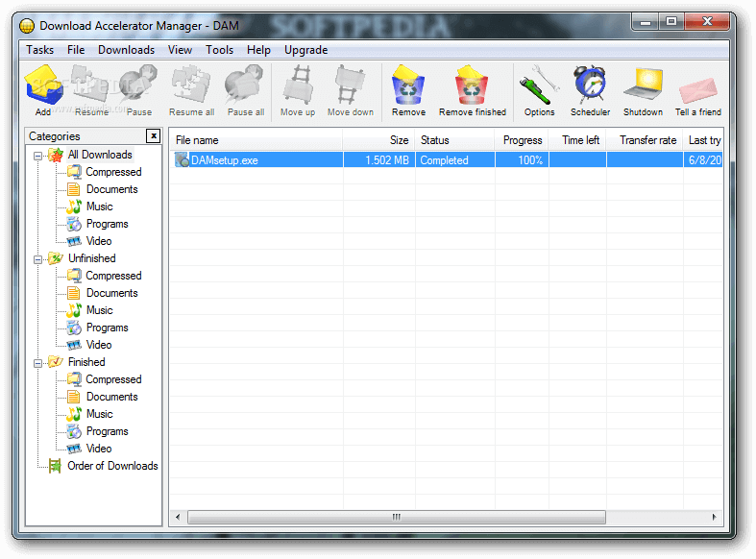Select Programs under All Downloads
This screenshot has height=559, width=756.
[x=107, y=224]
